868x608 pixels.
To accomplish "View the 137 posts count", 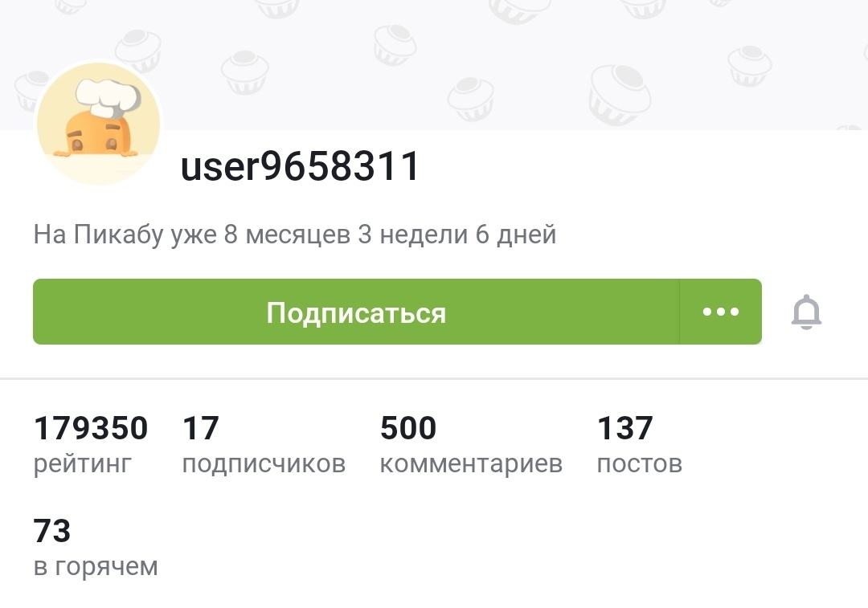I will coord(624,428).
